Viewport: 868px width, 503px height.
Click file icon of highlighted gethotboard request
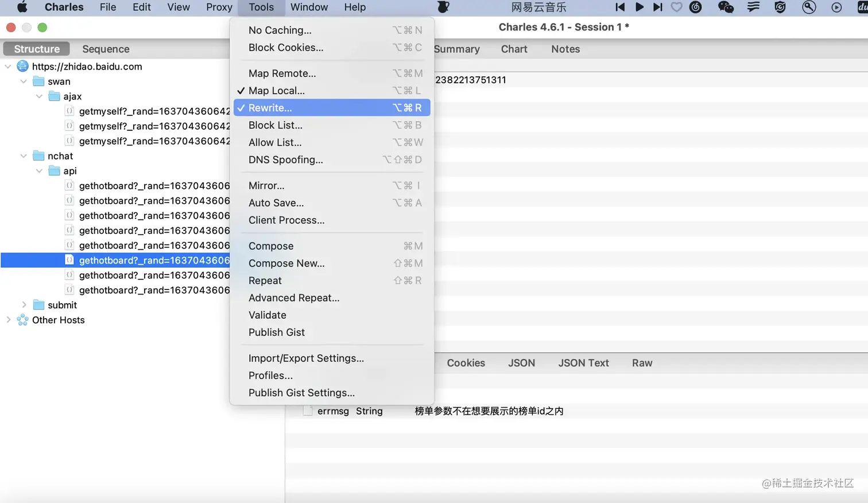tap(69, 260)
